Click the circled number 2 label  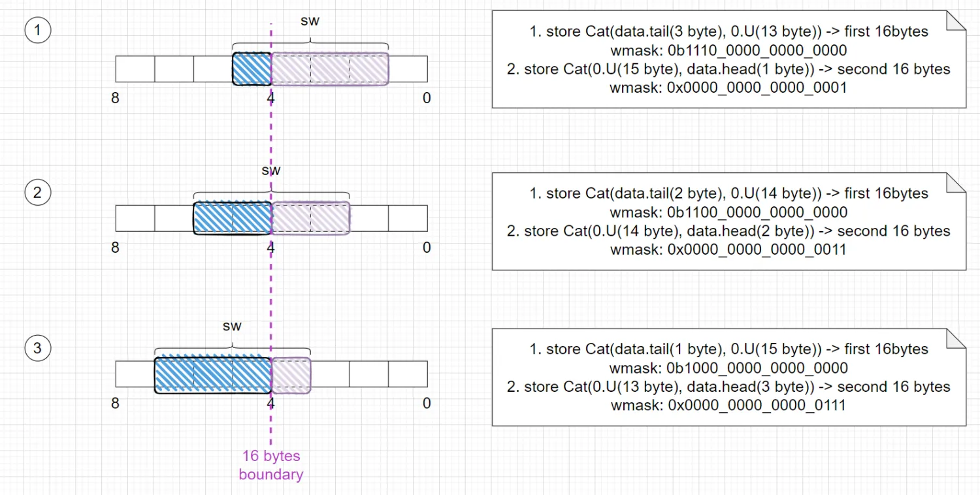(37, 192)
